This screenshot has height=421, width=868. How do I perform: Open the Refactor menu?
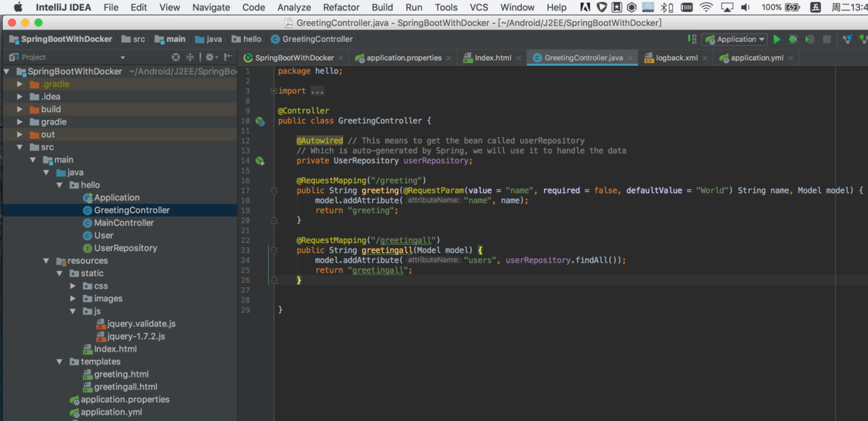(341, 8)
